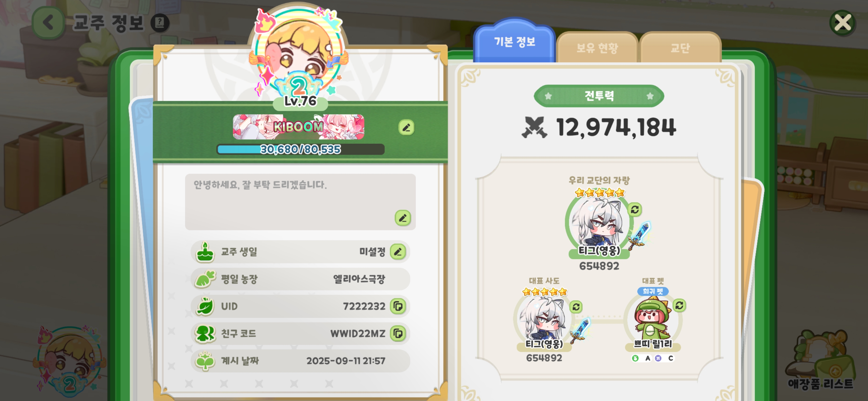Edit the 교주 생일 birthday setting
The width and height of the screenshot is (868, 401).
398,251
